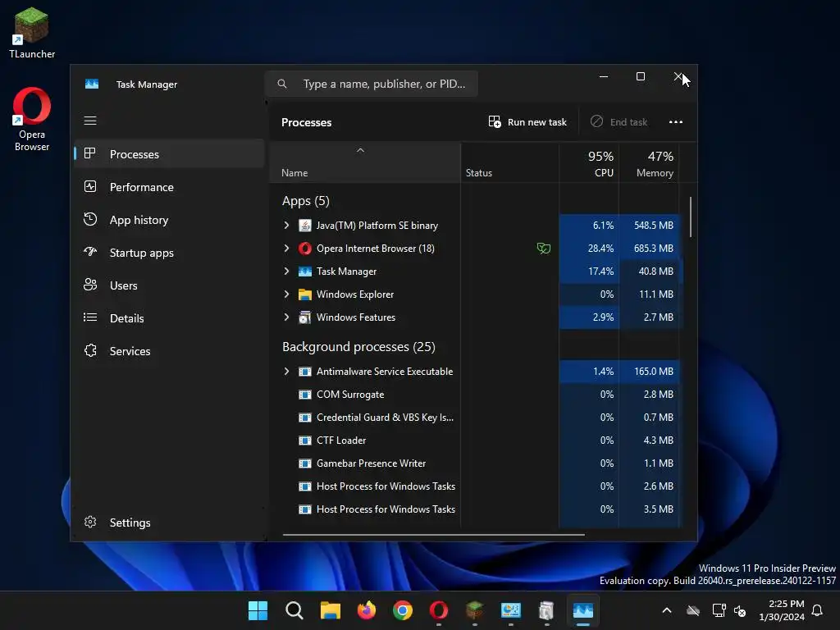Click the network status tray icon
Screen dimensions: 840x630
click(x=719, y=610)
